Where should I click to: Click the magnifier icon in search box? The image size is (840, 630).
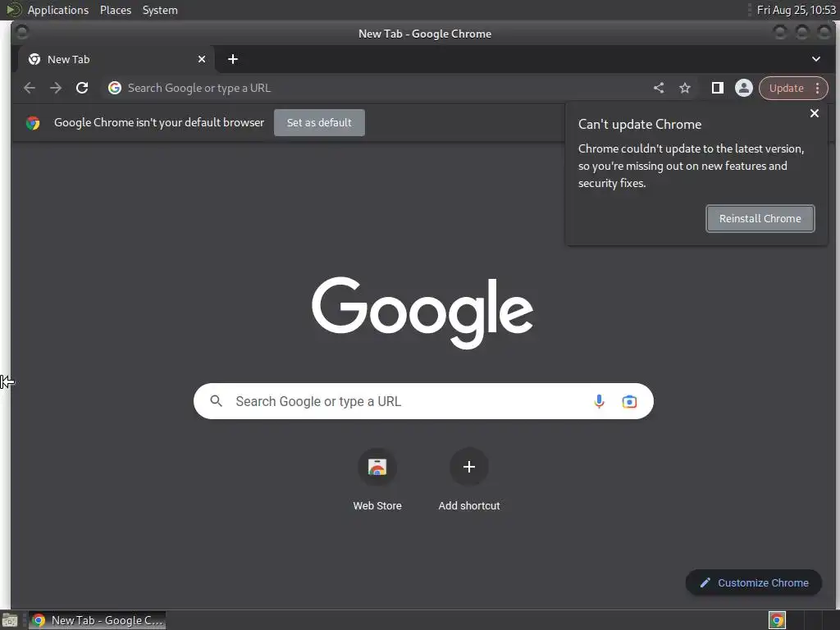click(216, 400)
